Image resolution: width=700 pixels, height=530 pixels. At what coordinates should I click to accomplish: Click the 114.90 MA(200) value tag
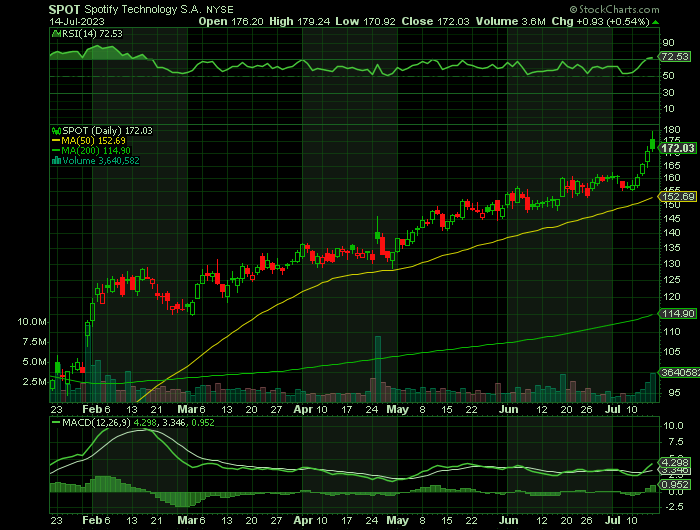[678, 313]
